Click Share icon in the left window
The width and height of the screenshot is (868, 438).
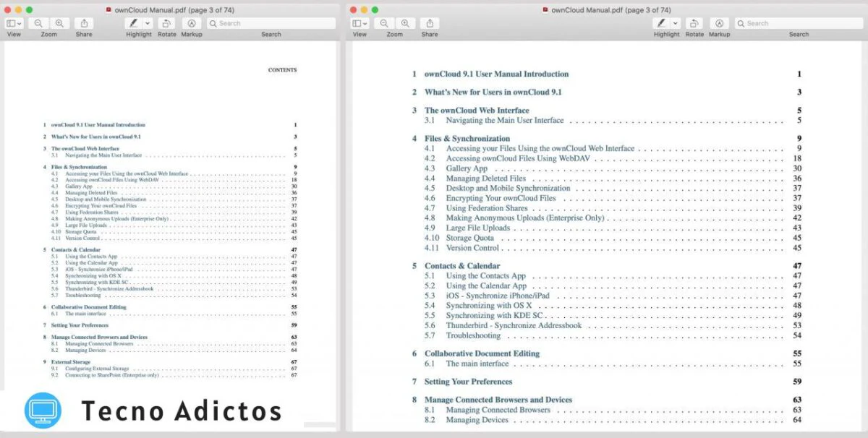pyautogui.click(x=84, y=23)
